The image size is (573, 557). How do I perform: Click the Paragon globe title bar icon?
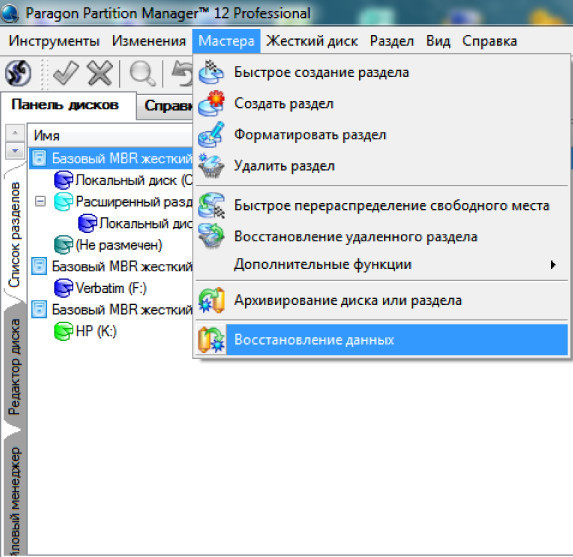pyautogui.click(x=10, y=13)
